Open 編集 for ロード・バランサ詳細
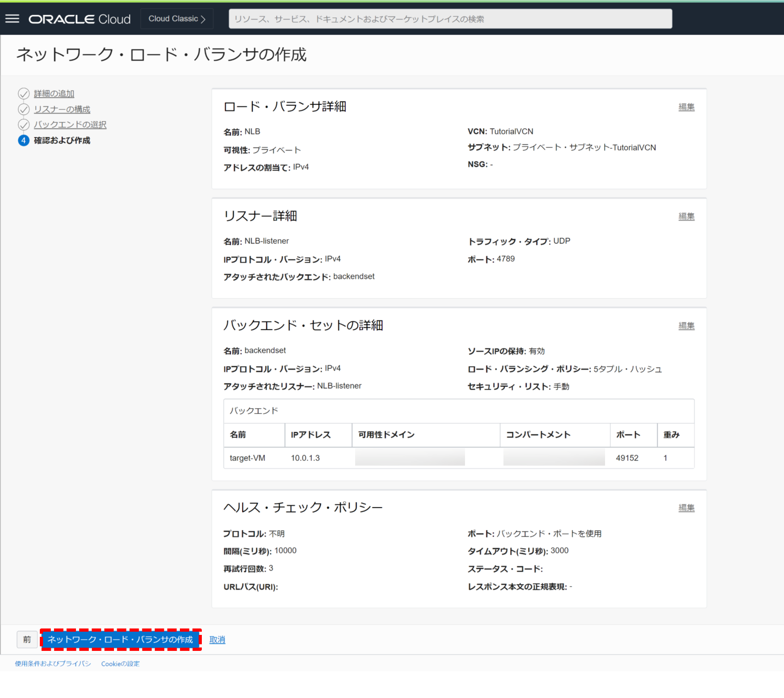 (x=686, y=107)
